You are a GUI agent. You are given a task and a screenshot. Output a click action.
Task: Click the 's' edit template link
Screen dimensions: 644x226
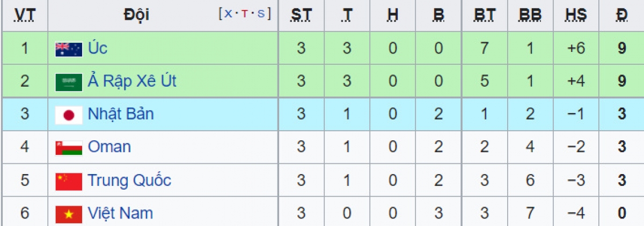click(261, 14)
